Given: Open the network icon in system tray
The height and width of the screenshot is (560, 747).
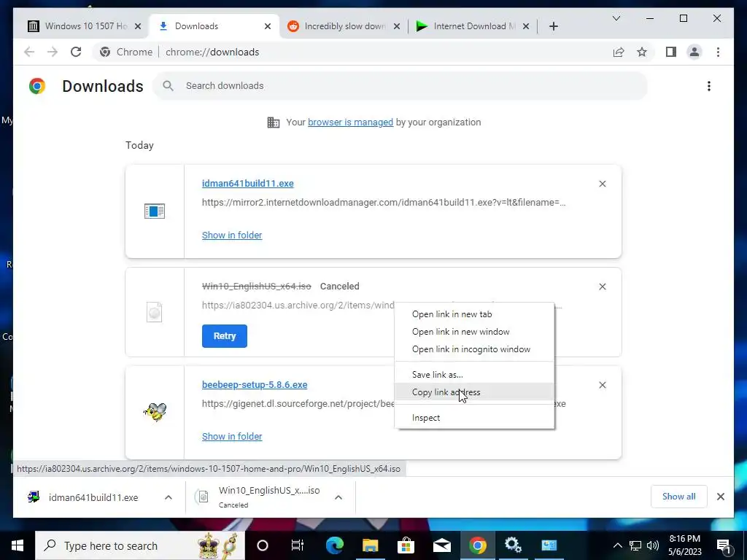Looking at the screenshot, I should (x=635, y=545).
